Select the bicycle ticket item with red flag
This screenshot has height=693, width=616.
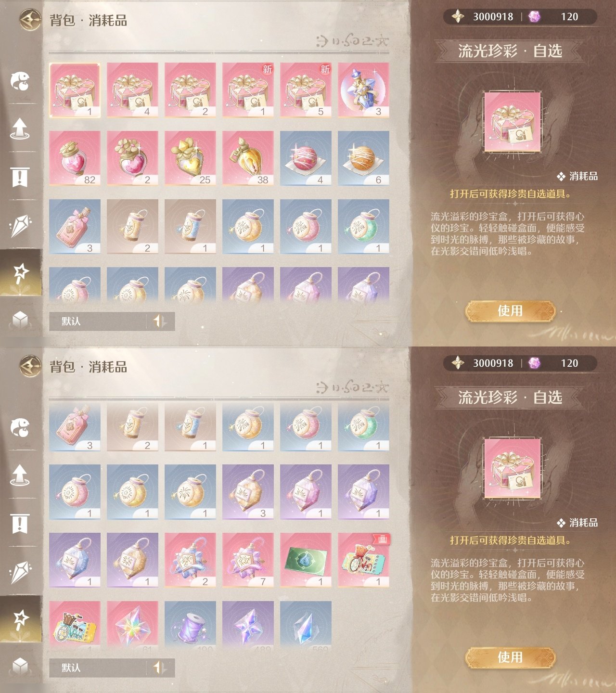point(363,560)
